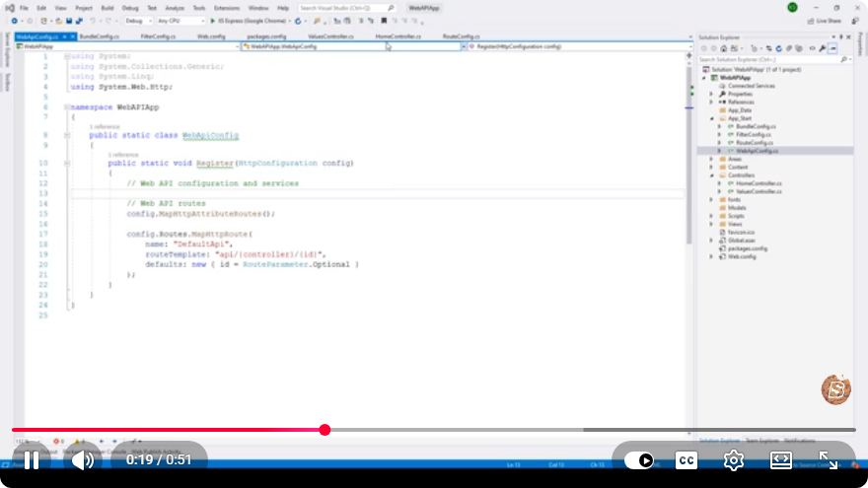Start IIS Express (Google Chrome)

click(248, 21)
